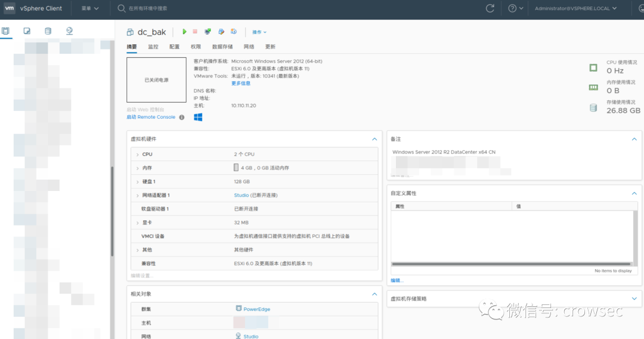Switch to the 配置 tab
Viewport: 644px width, 339px height.
coord(175,47)
